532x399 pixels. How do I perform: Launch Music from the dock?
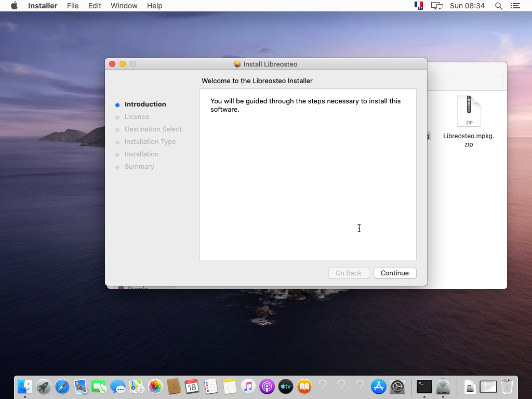[x=248, y=387]
